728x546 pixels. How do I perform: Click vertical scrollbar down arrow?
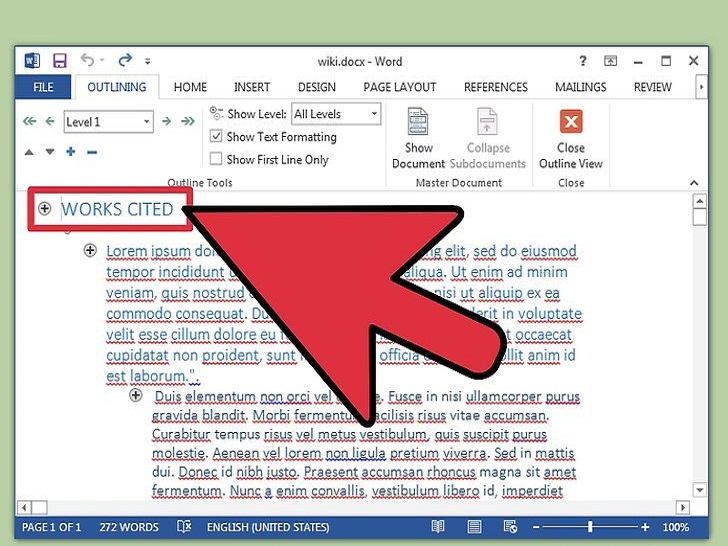pos(700,489)
